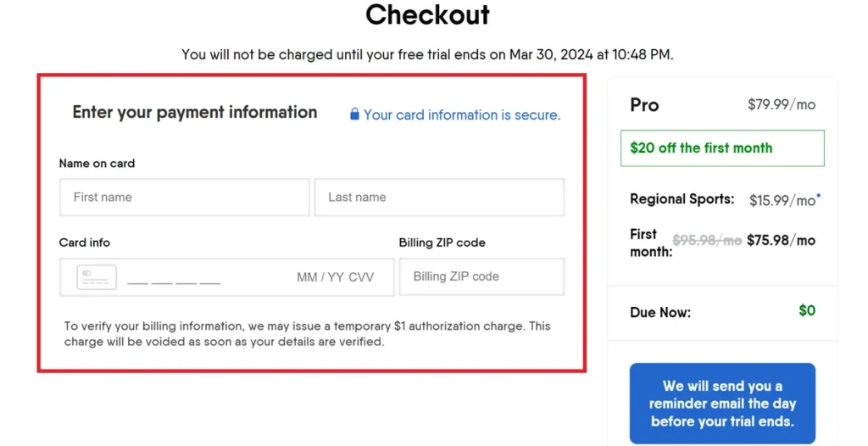Viewport: 868px width, 446px height.
Task: Click the Last name input field
Action: point(439,198)
